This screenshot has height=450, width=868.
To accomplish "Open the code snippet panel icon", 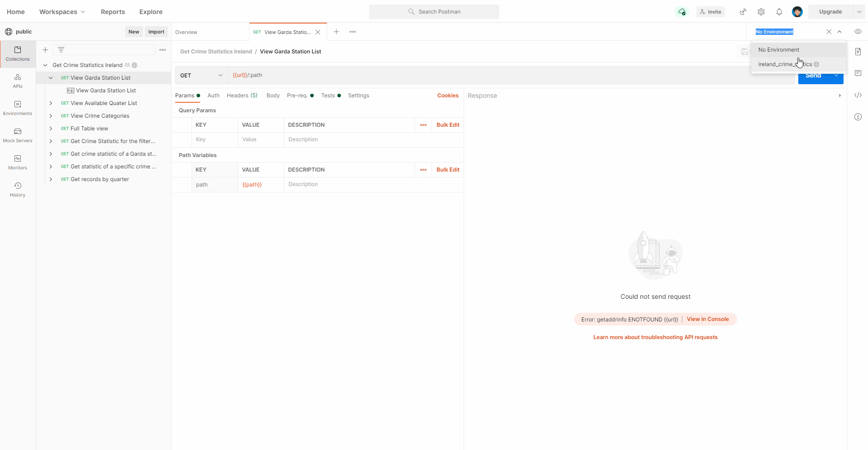I will click(858, 95).
